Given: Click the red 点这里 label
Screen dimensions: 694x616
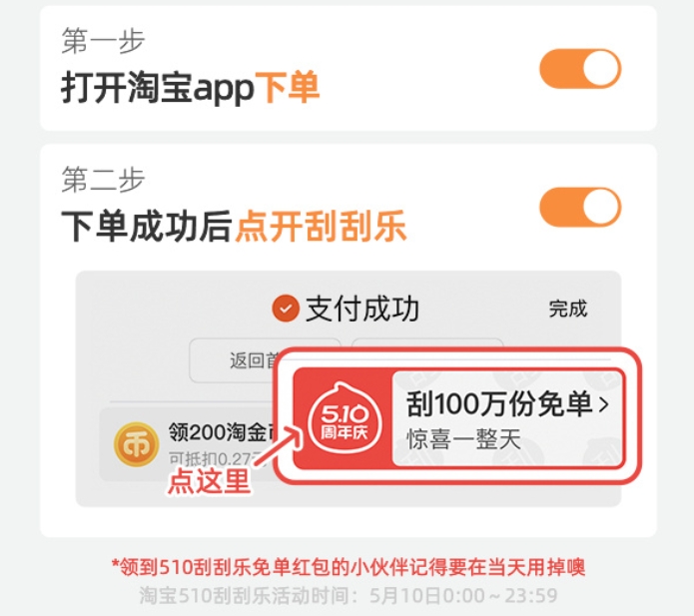Looking at the screenshot, I should point(209,481).
